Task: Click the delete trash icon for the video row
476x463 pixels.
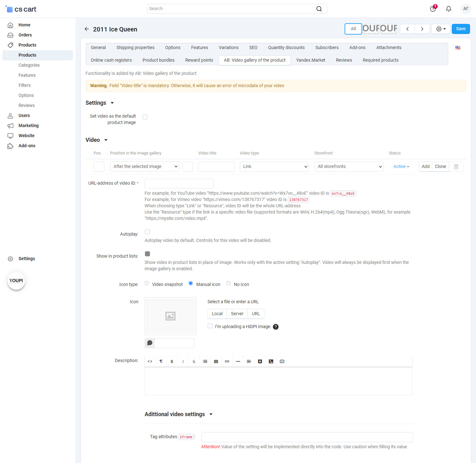Action: [x=456, y=166]
